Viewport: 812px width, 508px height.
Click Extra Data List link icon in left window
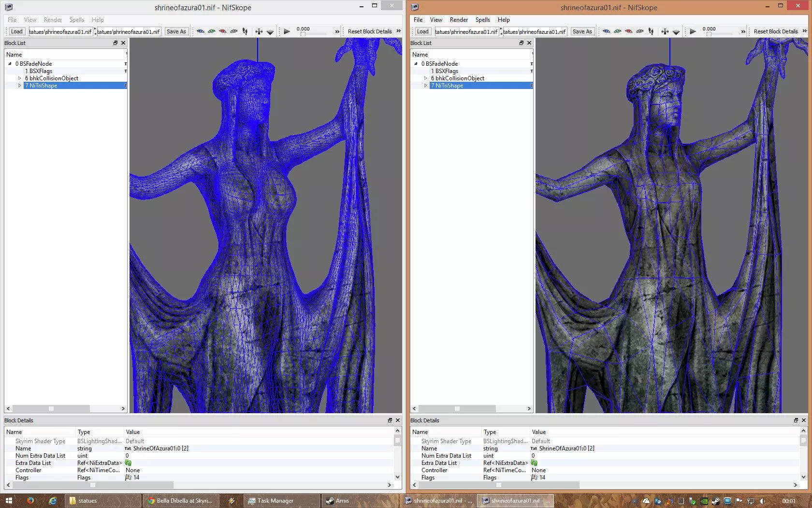tap(128, 463)
